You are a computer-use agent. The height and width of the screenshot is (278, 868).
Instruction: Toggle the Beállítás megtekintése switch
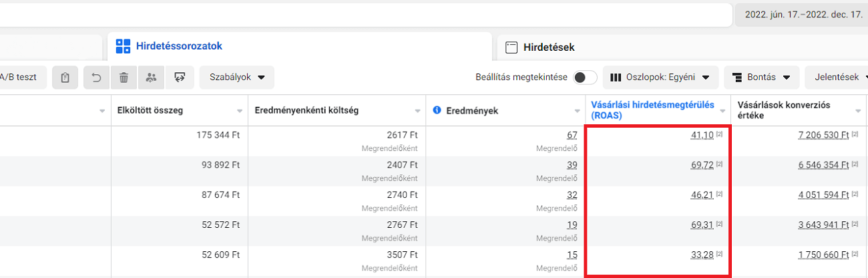coord(585,78)
